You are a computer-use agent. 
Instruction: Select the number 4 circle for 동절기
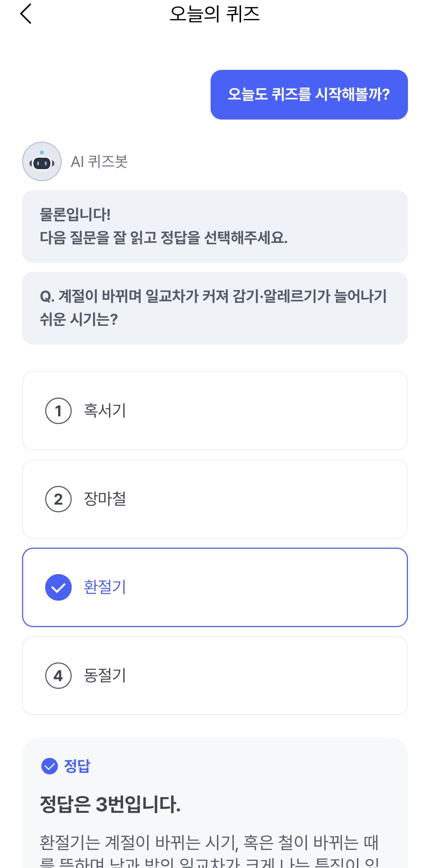click(x=58, y=676)
